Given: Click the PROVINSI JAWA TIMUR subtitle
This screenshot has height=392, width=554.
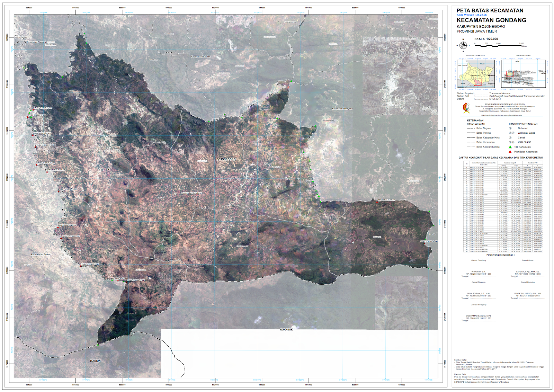Looking at the screenshot, I should click(x=477, y=32).
